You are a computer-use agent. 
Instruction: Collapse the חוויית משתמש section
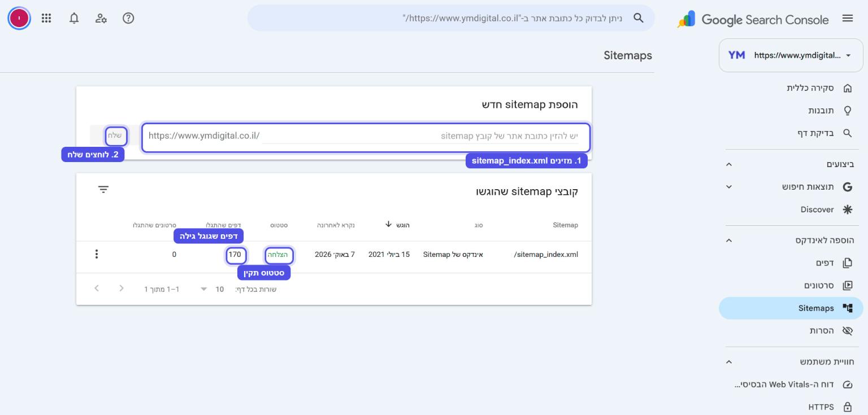[729, 362]
